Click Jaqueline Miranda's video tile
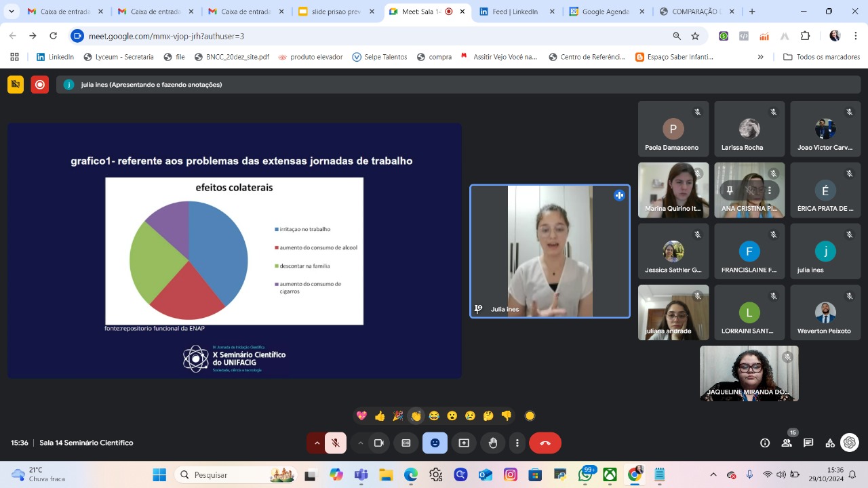Image resolution: width=868 pixels, height=488 pixels. pyautogui.click(x=749, y=373)
